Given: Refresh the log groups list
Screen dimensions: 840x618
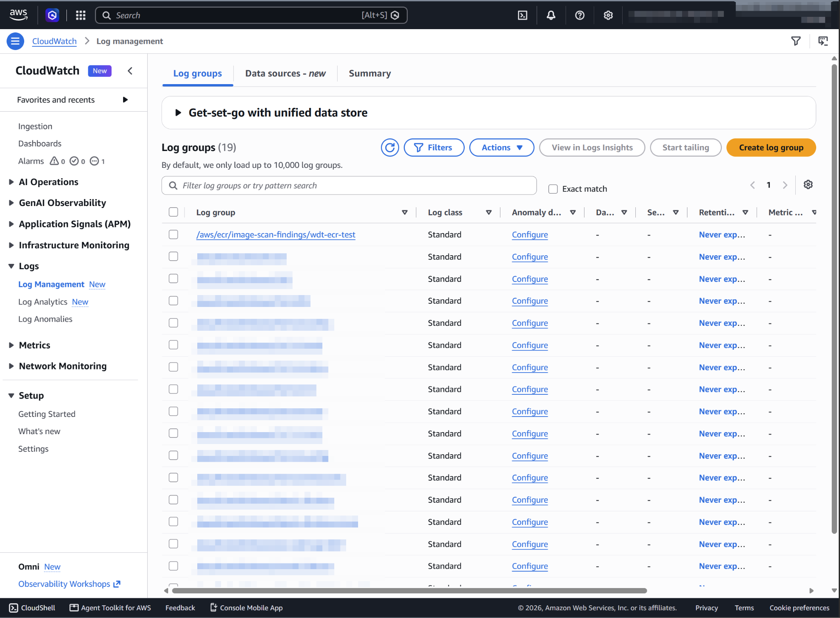Looking at the screenshot, I should coord(390,147).
